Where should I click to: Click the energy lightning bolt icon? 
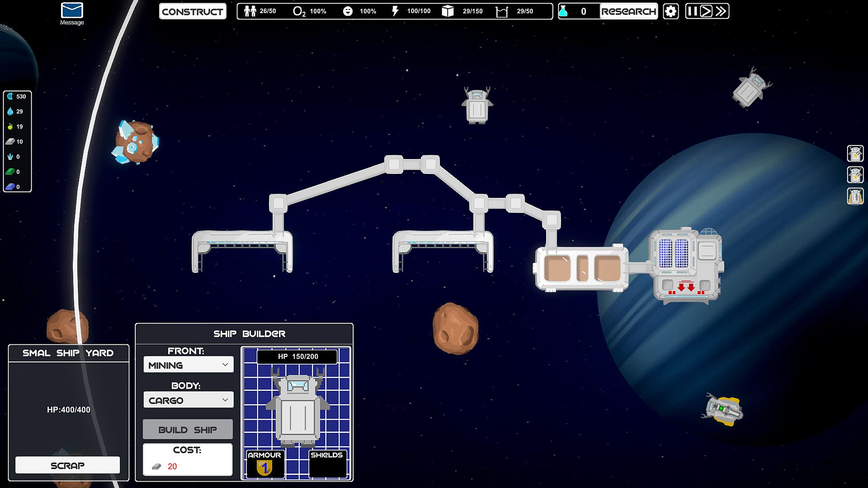click(396, 11)
